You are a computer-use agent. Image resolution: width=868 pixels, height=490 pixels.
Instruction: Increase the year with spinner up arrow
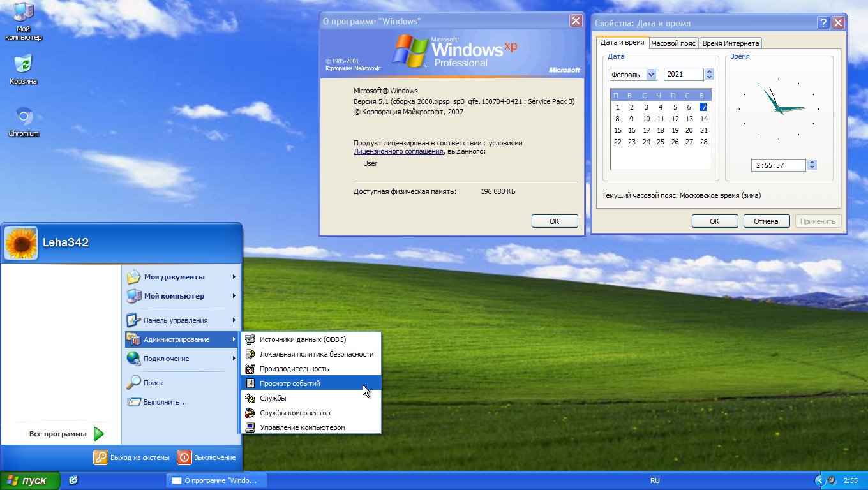[x=709, y=71]
